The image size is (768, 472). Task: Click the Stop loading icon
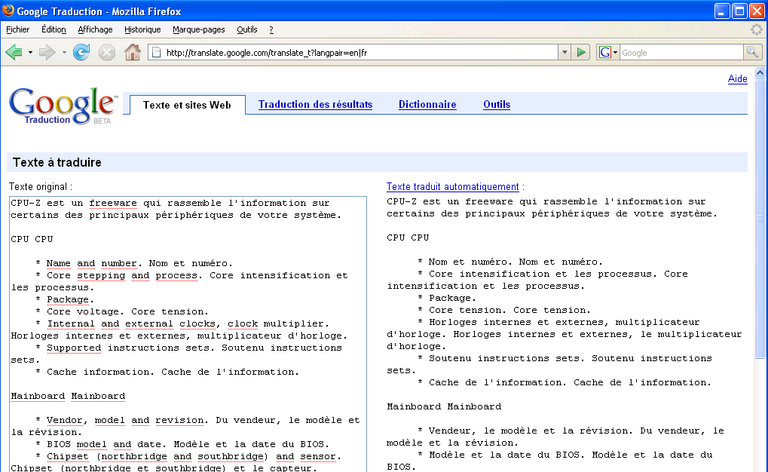[106, 52]
